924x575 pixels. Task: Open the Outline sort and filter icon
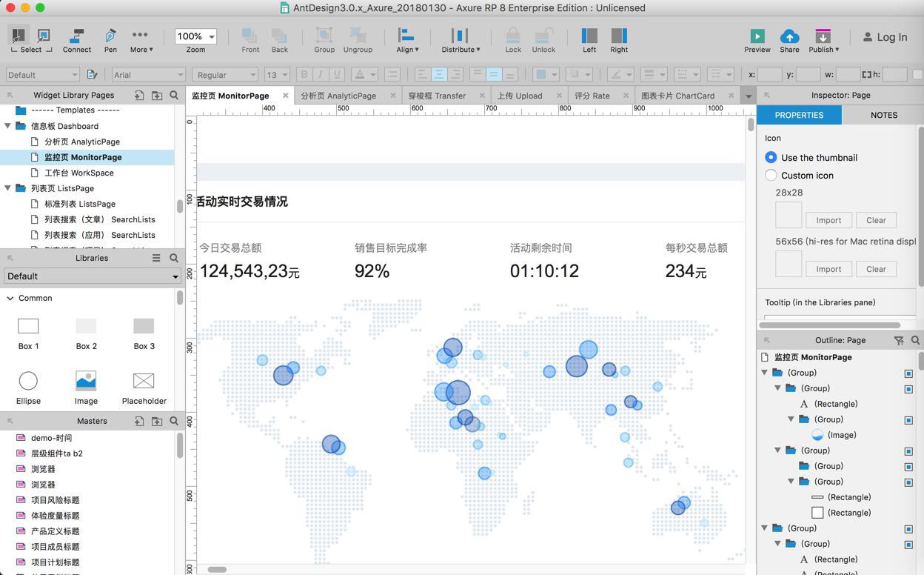898,340
